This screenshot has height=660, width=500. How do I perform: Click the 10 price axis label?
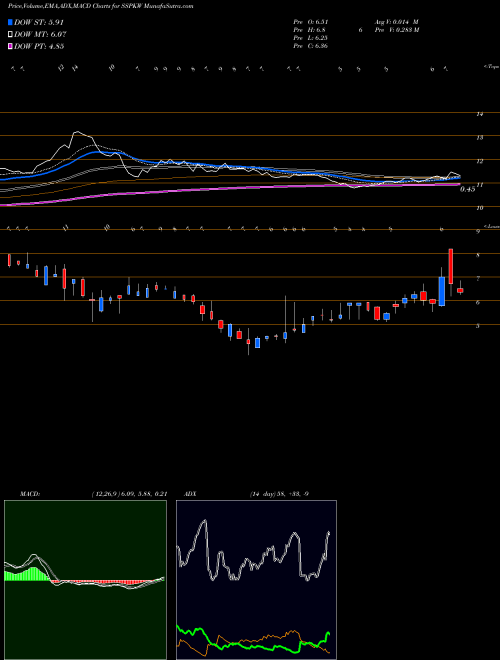[479, 208]
